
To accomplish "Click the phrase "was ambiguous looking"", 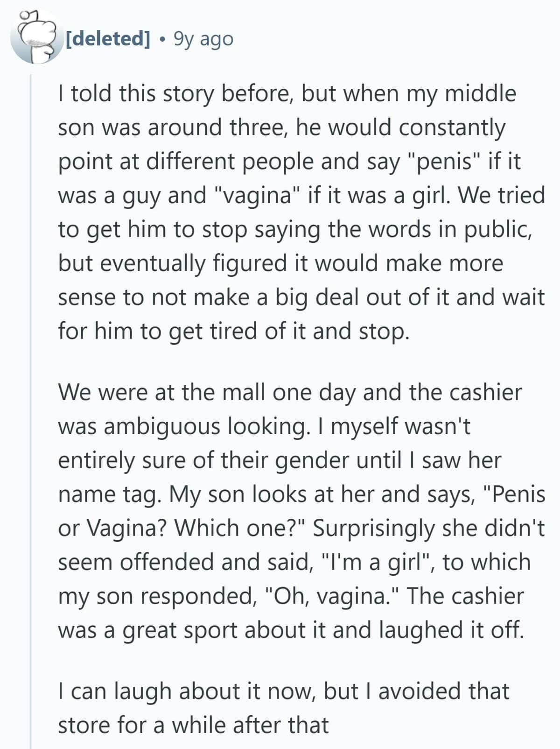I will [x=181, y=426].
